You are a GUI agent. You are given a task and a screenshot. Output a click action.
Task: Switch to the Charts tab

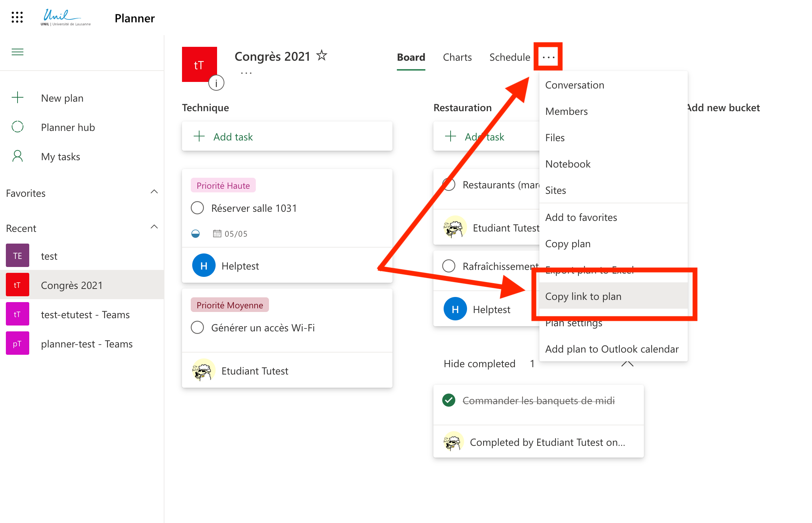click(x=457, y=57)
